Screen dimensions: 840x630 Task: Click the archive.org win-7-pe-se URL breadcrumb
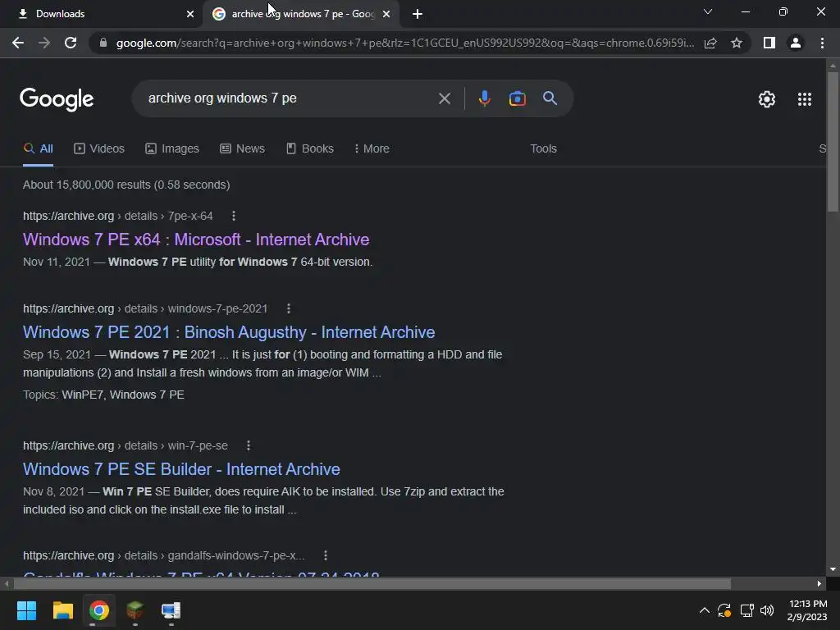click(126, 445)
